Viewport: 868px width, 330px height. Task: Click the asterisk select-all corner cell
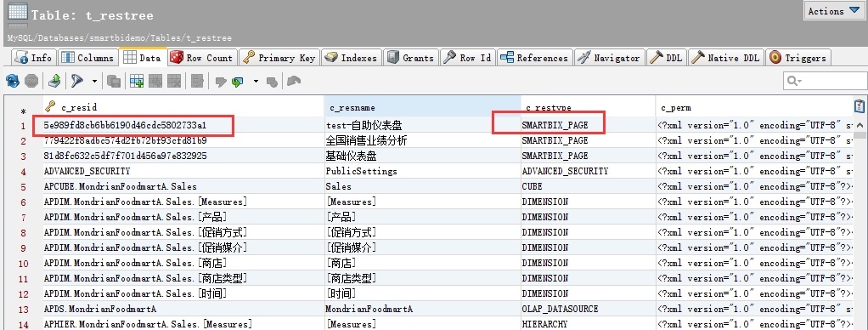[x=23, y=111]
